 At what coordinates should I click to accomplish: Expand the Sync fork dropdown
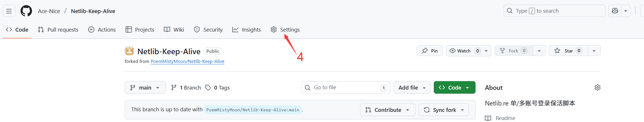coord(444,110)
